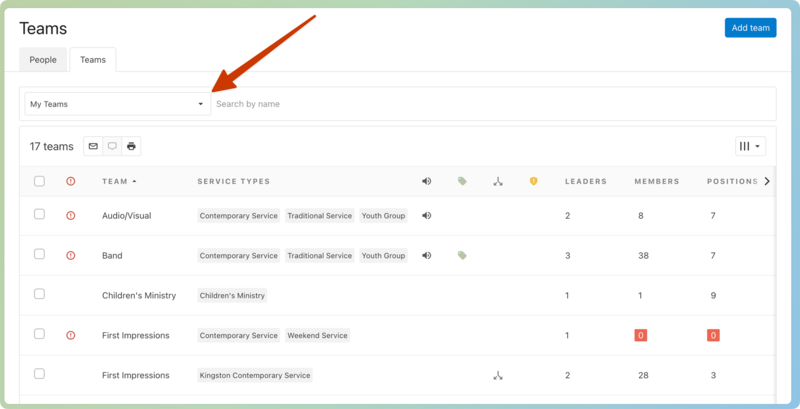Screen dimensions: 800x409
Task: Tick the Children's Ministry row checkbox
Action: (x=39, y=294)
